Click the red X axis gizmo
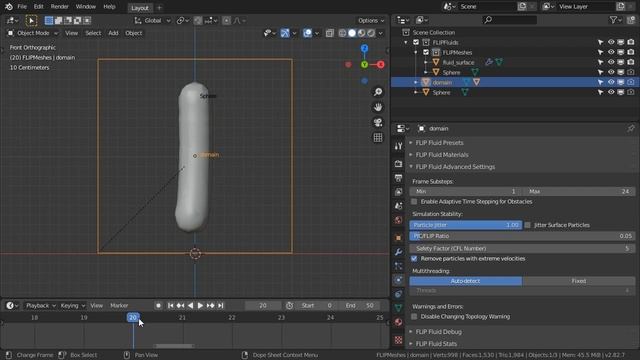 point(380,64)
